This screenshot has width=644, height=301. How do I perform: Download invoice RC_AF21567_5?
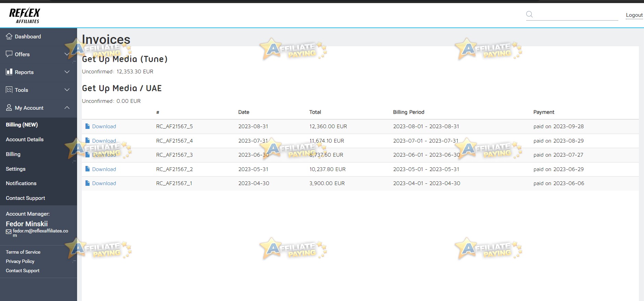pyautogui.click(x=104, y=126)
